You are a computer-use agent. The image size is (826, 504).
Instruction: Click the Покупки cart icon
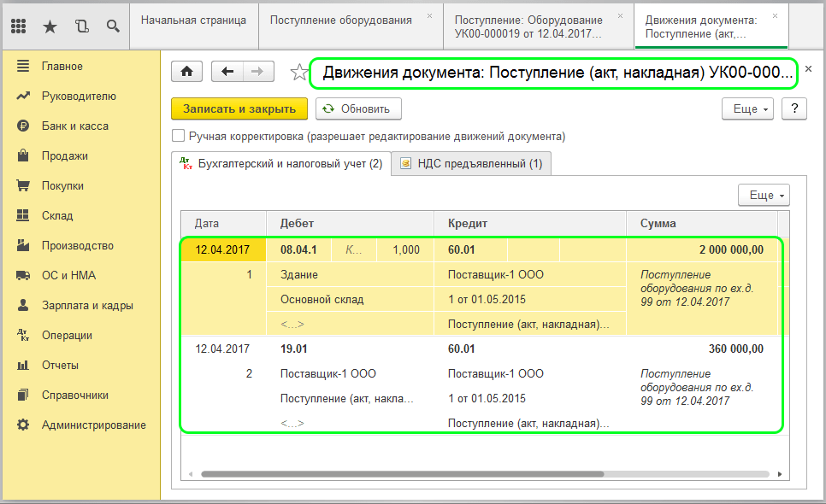coord(22,185)
